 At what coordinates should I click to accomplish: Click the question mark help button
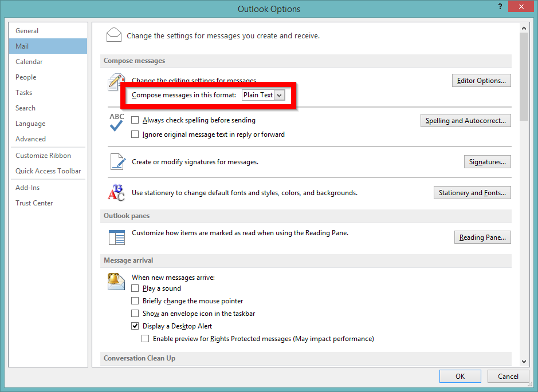(x=500, y=6)
